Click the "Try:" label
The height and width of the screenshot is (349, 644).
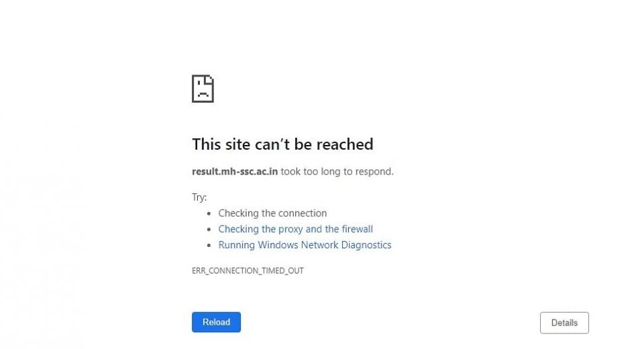tap(199, 197)
